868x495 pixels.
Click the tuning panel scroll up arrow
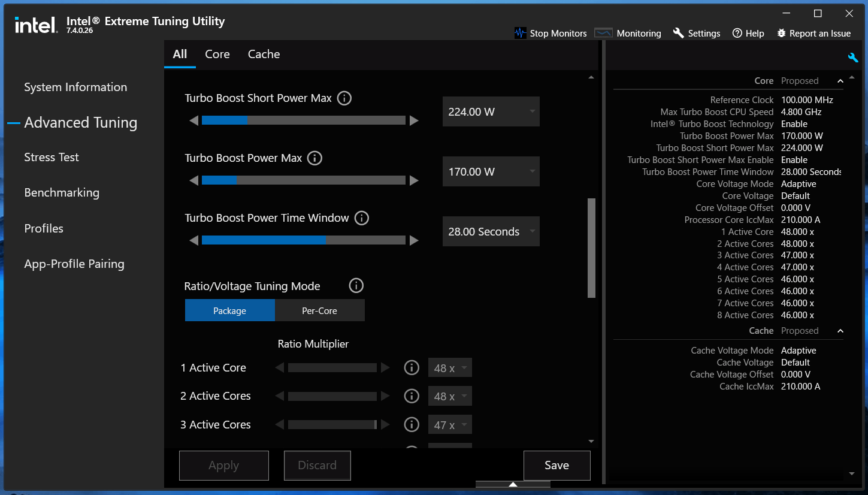point(591,78)
